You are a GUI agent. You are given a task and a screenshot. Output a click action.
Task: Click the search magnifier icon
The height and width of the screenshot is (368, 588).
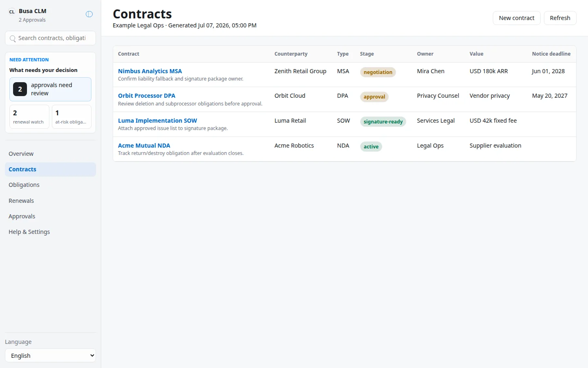pos(13,38)
